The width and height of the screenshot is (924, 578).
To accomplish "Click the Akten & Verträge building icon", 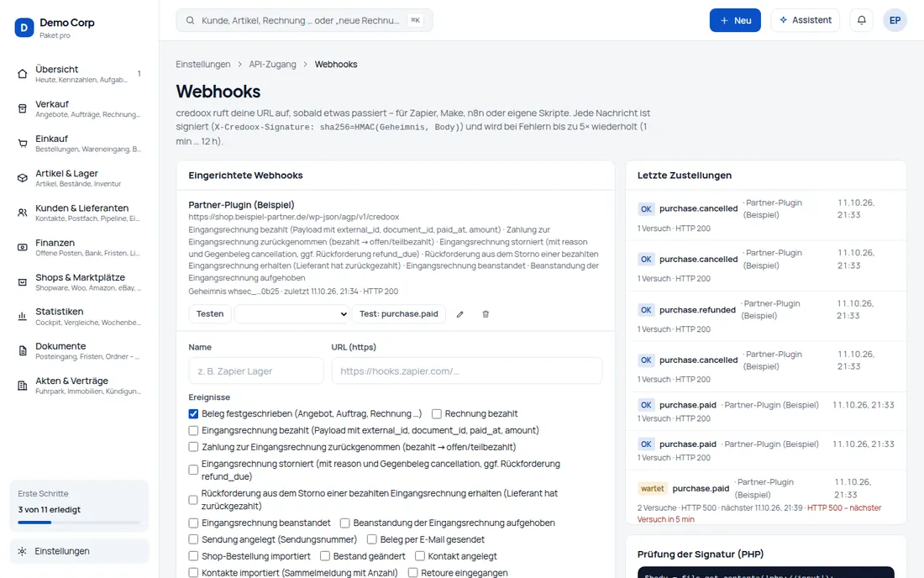I will 23,386.
